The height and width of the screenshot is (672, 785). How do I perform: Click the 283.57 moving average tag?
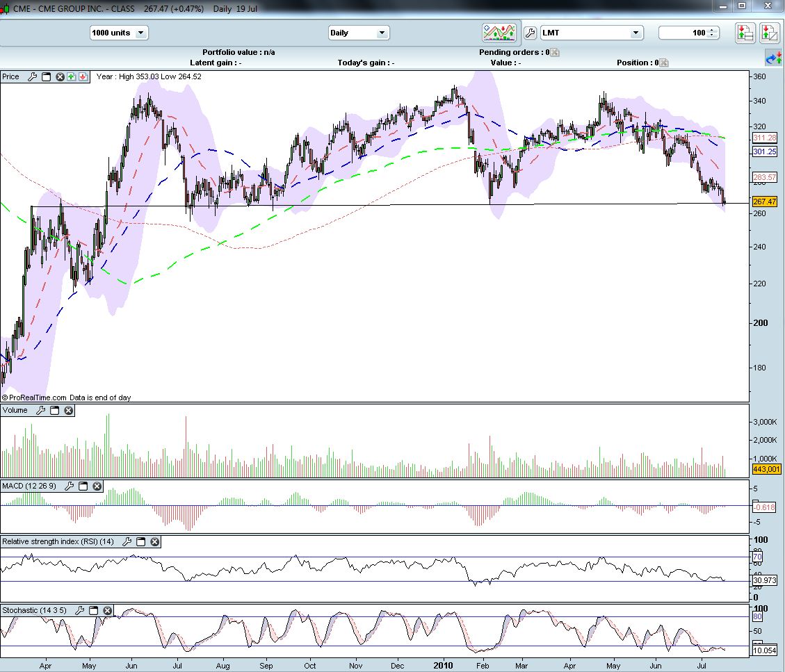coord(764,177)
